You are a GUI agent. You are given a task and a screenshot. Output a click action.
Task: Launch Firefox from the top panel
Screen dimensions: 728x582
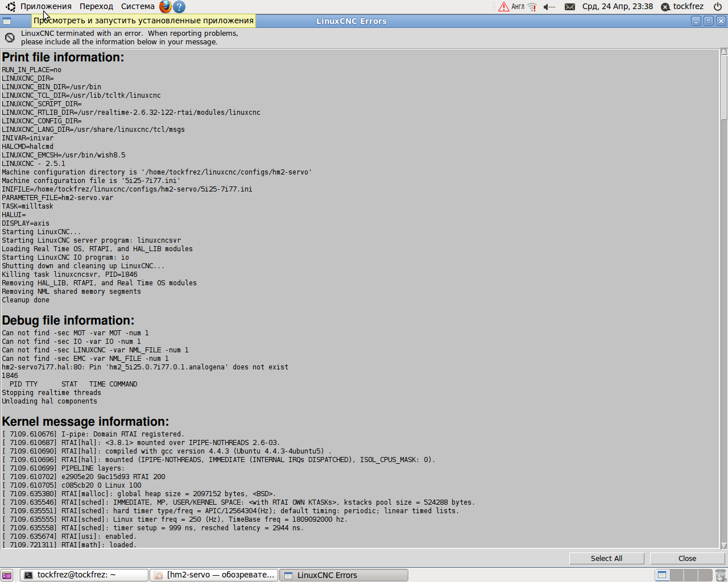(x=165, y=7)
